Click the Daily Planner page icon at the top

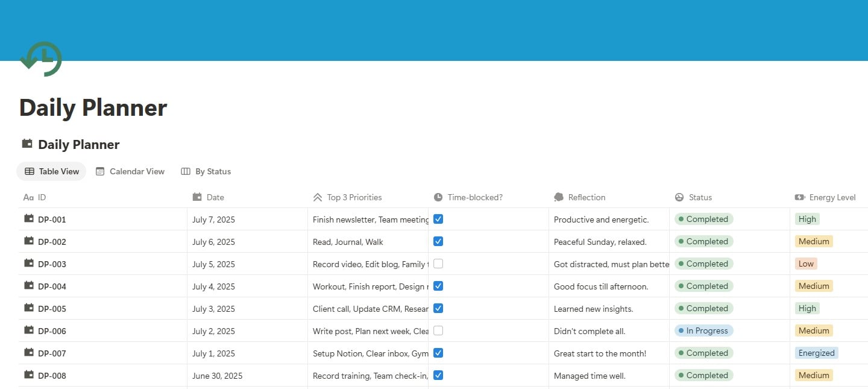25,144
